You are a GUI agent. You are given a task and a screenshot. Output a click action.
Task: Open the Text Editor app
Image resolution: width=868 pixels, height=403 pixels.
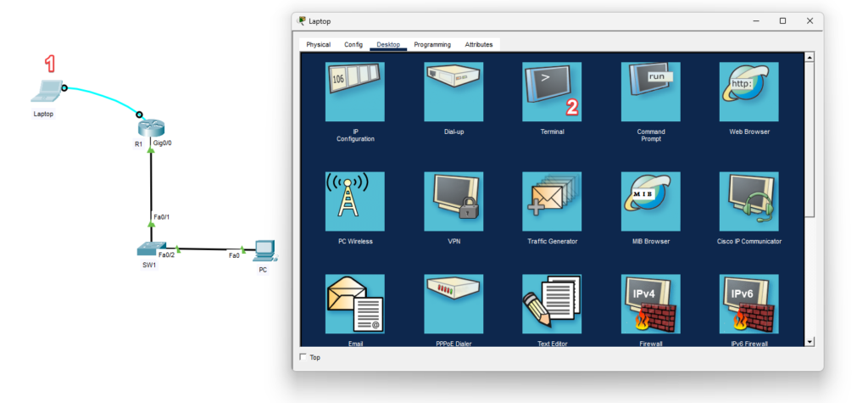(552, 304)
